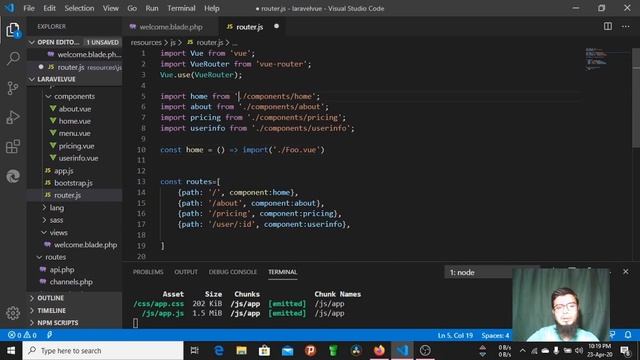The height and width of the screenshot is (360, 640).
Task: Close the terminal panel
Action: [x=626, y=271]
